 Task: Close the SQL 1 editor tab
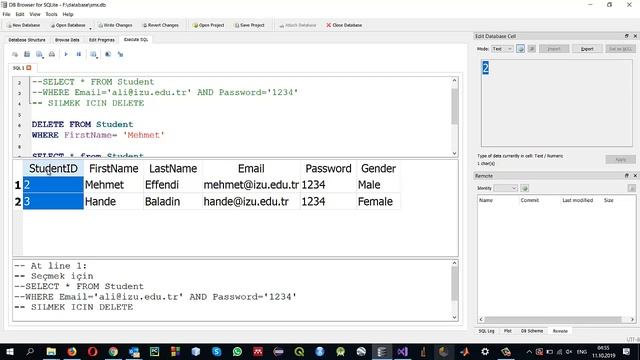coord(29,68)
